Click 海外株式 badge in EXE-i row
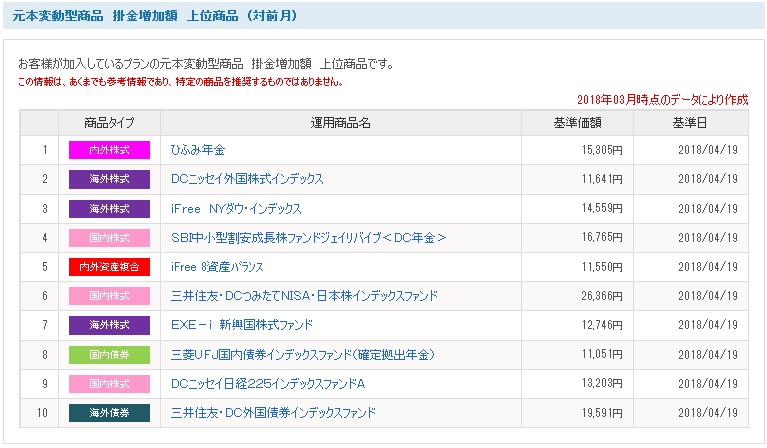The image size is (767, 448). click(109, 325)
